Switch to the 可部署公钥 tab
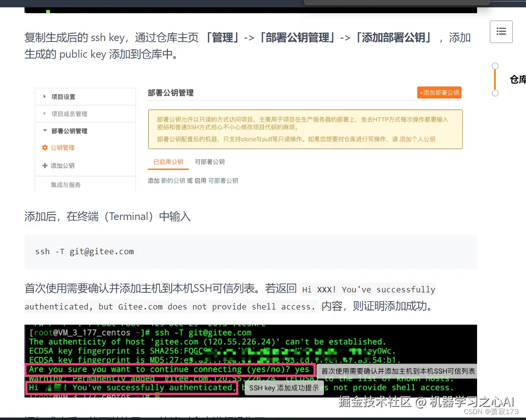 (x=209, y=161)
